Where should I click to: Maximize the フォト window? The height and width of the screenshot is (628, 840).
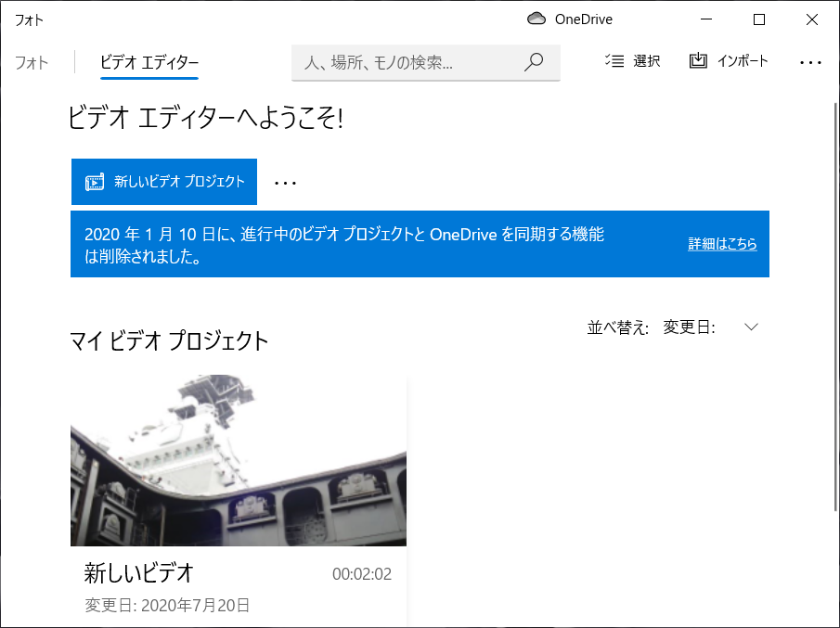point(759,19)
